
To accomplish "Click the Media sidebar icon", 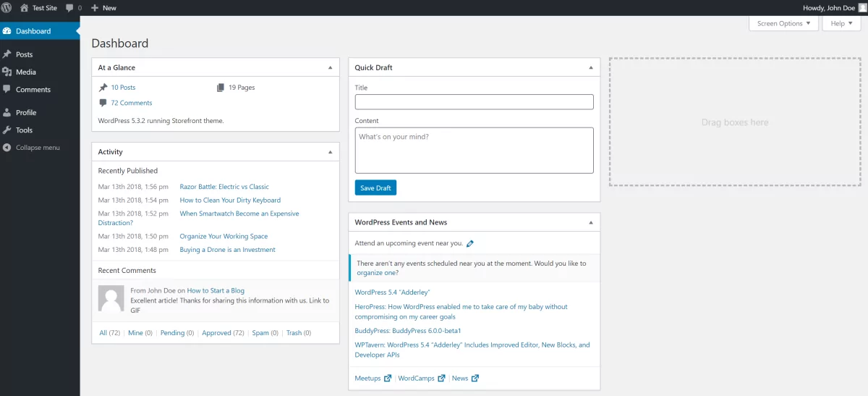I will pos(7,72).
